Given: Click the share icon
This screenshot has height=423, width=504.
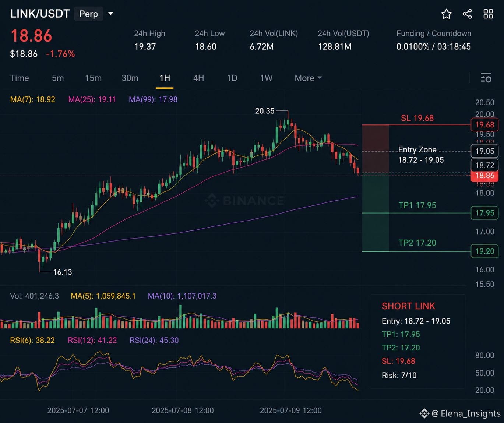Looking at the screenshot, I should tap(467, 14).
